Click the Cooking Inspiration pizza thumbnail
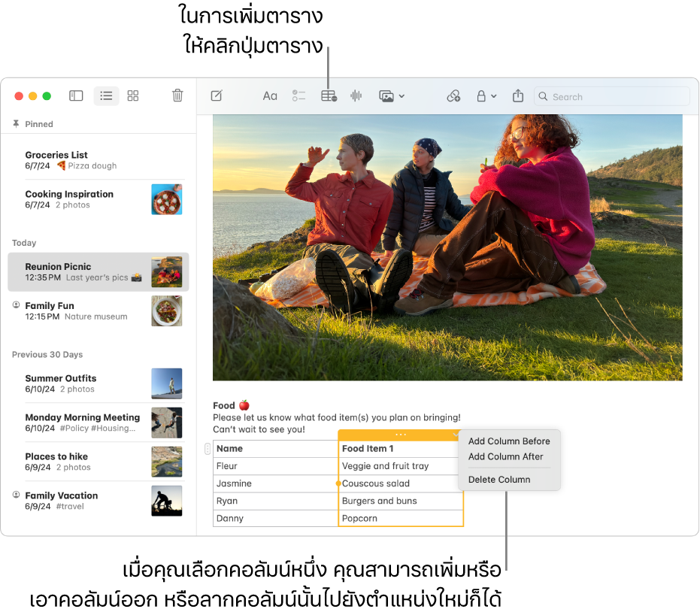700x612 pixels. point(166,199)
